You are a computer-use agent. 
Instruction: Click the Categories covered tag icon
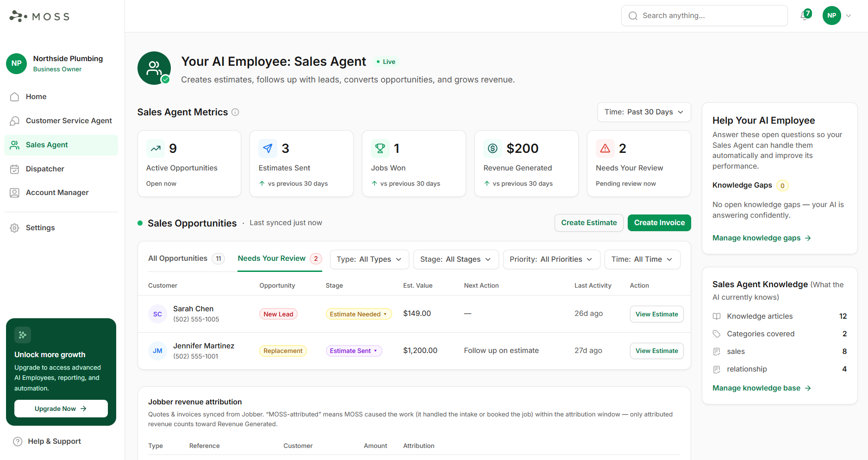[717, 334]
